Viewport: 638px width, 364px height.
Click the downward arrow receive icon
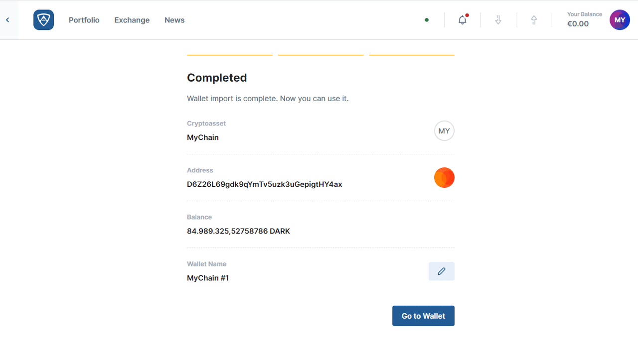(498, 20)
